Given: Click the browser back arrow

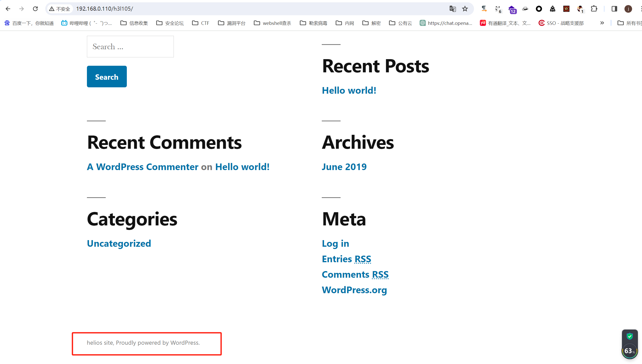Looking at the screenshot, I should [8, 9].
